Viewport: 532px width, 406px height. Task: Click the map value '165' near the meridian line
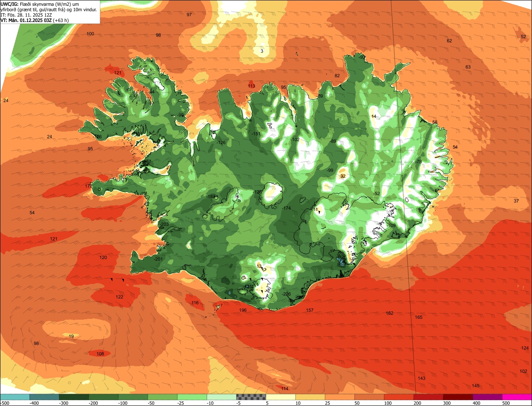pyautogui.click(x=419, y=317)
